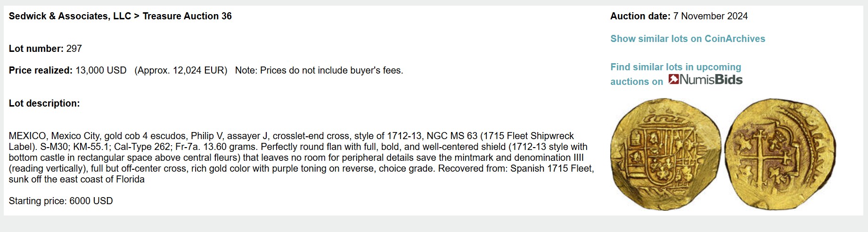Click Treasure Auction 36 in the heading
868x232 pixels.
click(187, 16)
